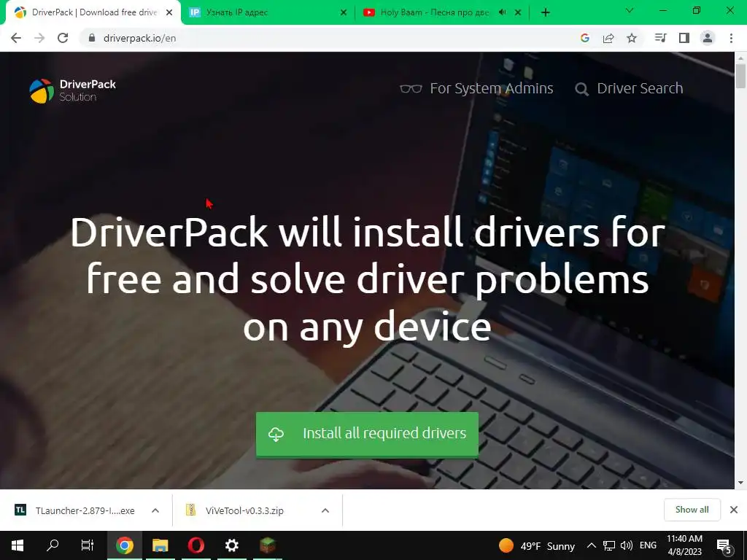Click Show all downloads button
Screen dimensions: 747x560
[692, 510]
